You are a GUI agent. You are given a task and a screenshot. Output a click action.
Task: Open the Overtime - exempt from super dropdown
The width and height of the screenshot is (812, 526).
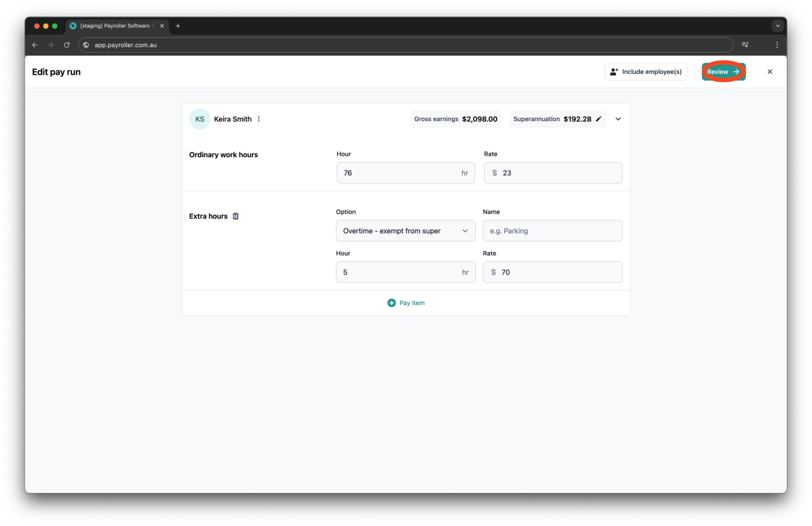click(x=405, y=231)
